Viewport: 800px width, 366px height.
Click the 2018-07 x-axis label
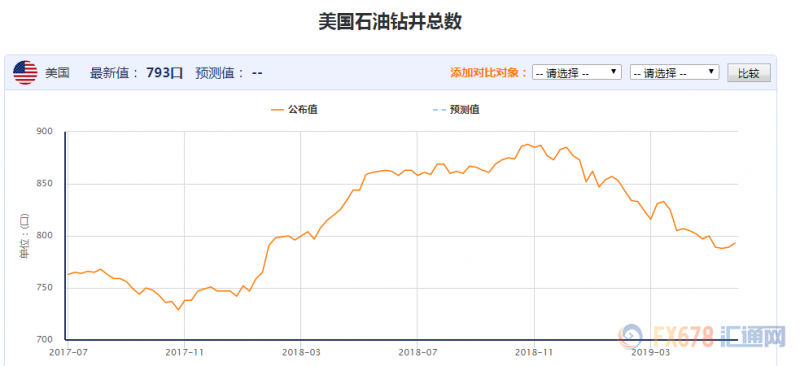click(x=417, y=352)
